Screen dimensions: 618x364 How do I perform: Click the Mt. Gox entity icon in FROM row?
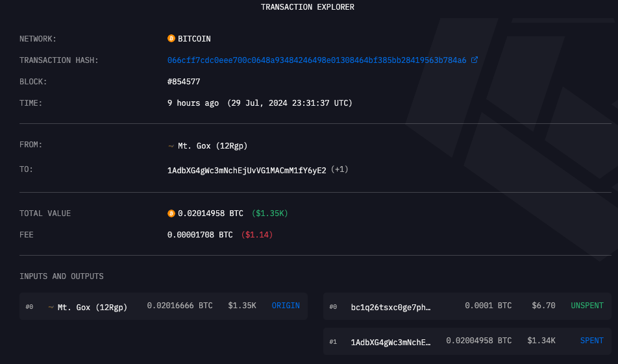click(171, 145)
